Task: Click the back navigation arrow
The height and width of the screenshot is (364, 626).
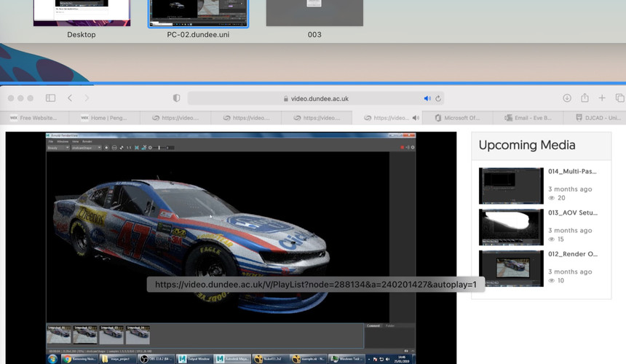Action: pyautogui.click(x=70, y=98)
